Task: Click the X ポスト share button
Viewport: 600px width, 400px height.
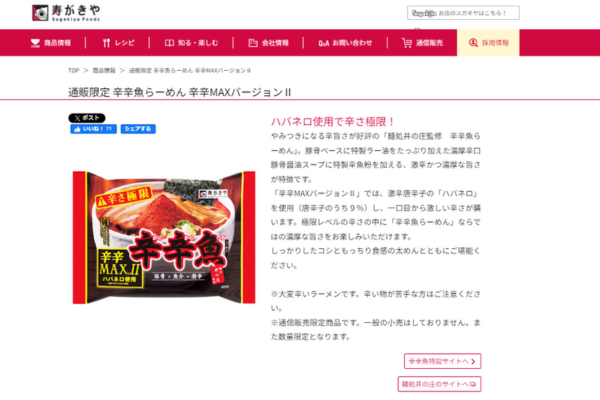Action: [x=87, y=118]
